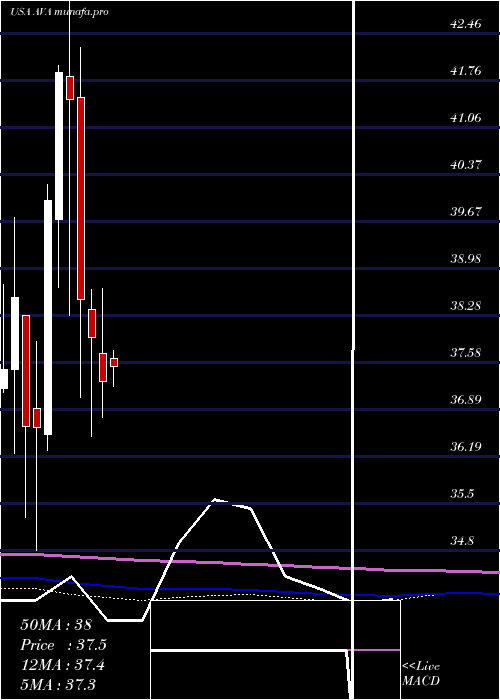Click the 38.98 price axis label
500x700 pixels.
click(x=466, y=259)
